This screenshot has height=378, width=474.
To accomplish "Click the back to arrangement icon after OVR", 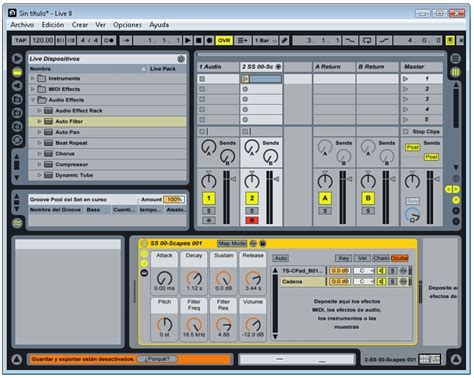I will point(242,40).
